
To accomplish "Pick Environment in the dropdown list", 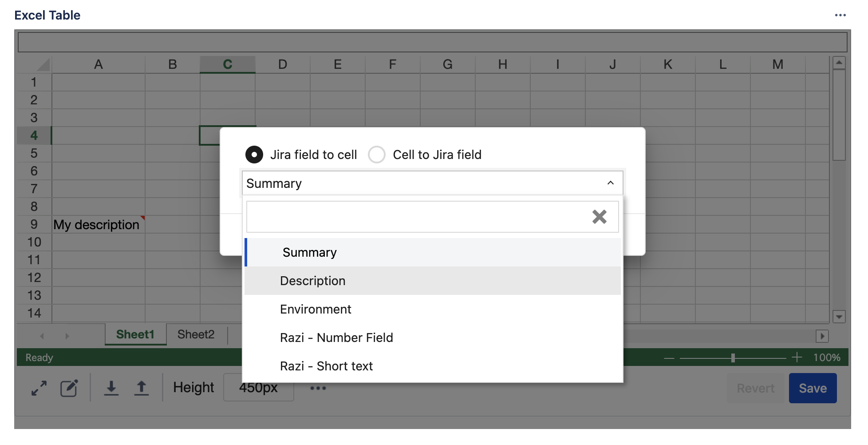I will (316, 309).
